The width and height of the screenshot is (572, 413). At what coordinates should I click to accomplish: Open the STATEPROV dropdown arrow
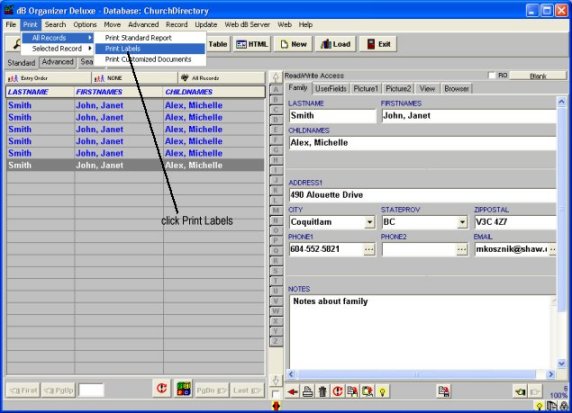462,222
